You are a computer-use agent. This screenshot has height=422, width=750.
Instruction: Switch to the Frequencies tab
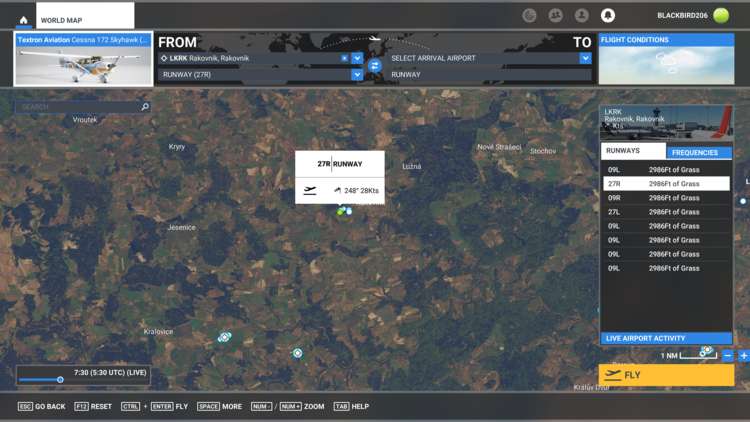click(698, 152)
